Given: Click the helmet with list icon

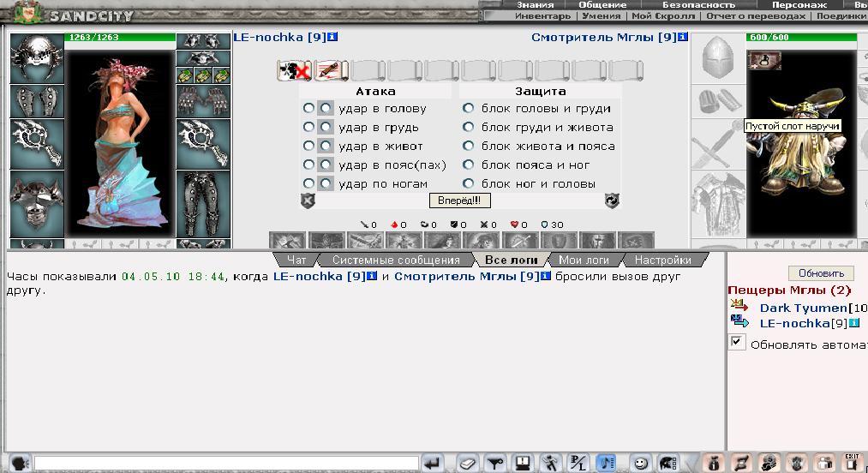Looking at the screenshot, I should [x=668, y=463].
